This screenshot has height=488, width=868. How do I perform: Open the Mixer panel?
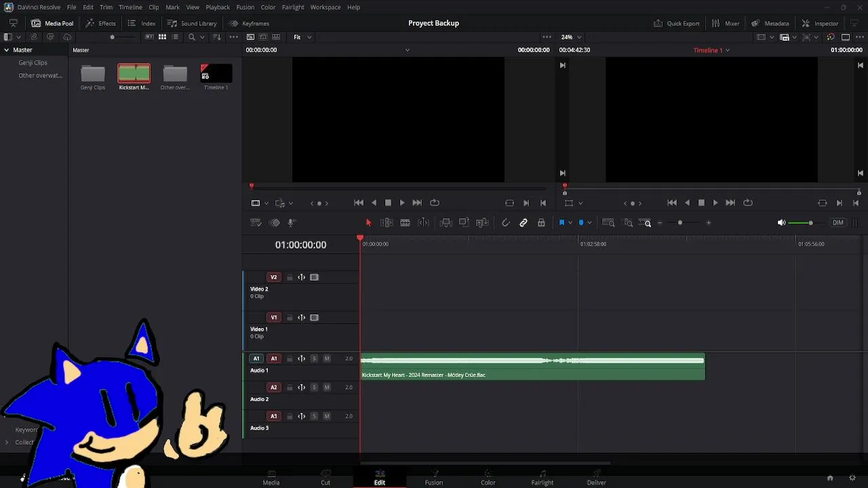726,23
